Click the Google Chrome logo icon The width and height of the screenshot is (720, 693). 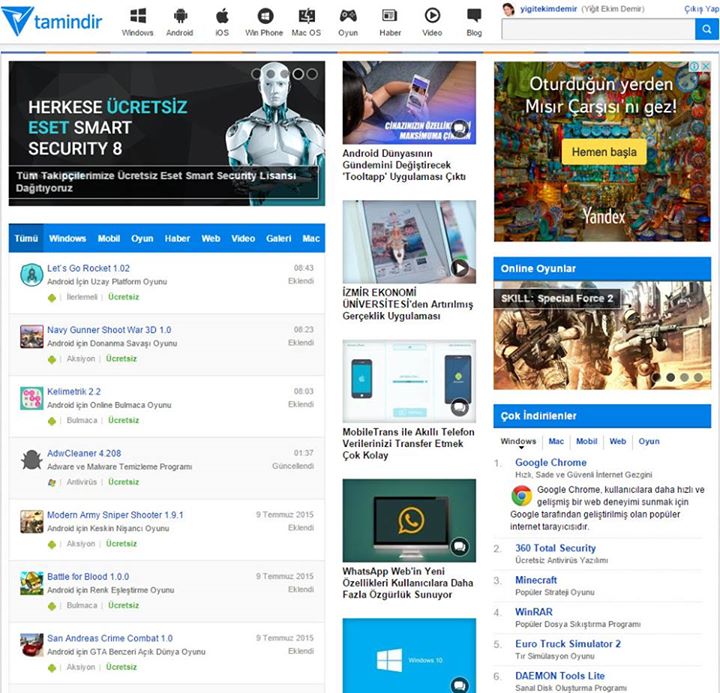[x=522, y=496]
